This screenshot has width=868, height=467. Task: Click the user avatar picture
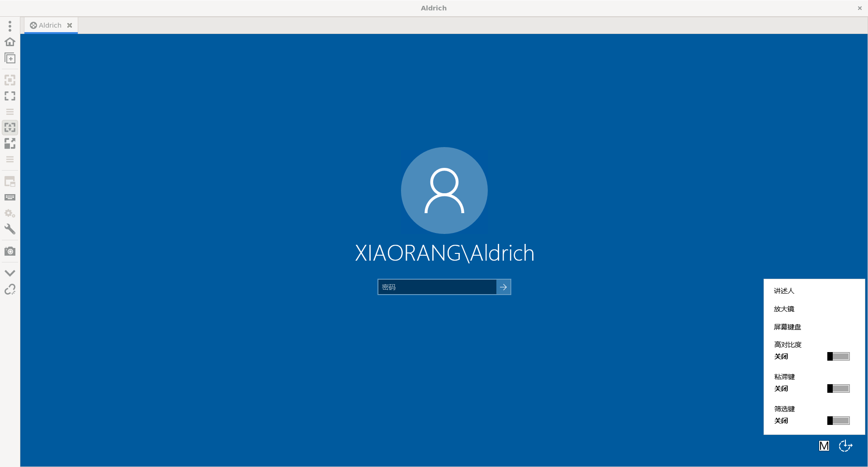[444, 191]
